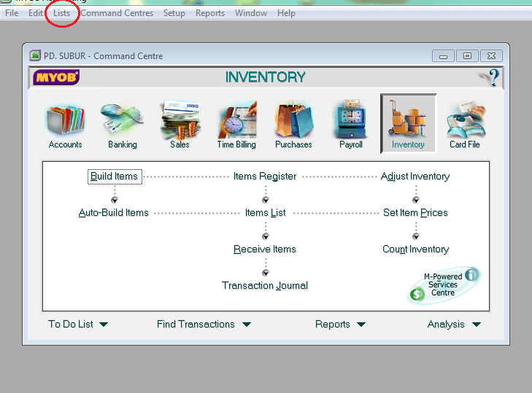The width and height of the screenshot is (532, 393).
Task: Open the Banking command centre icon
Action: click(x=123, y=125)
